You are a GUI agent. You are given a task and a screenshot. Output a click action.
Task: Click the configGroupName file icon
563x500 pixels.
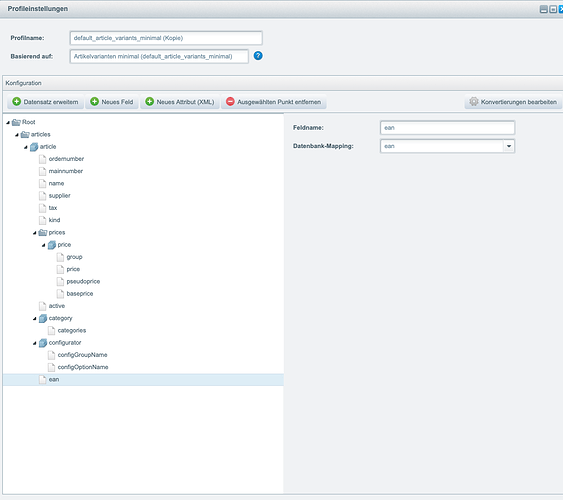point(52,355)
